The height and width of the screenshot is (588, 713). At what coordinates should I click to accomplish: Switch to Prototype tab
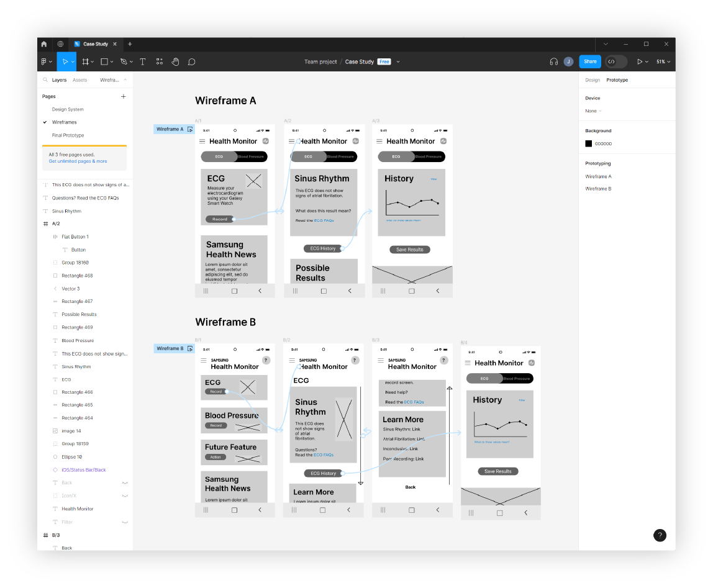pyautogui.click(x=617, y=80)
